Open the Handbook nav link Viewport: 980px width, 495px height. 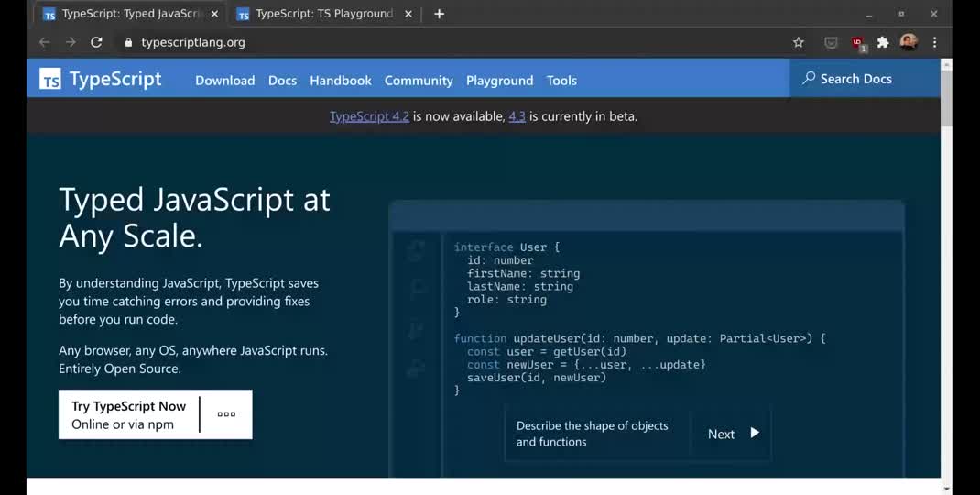[x=341, y=80]
